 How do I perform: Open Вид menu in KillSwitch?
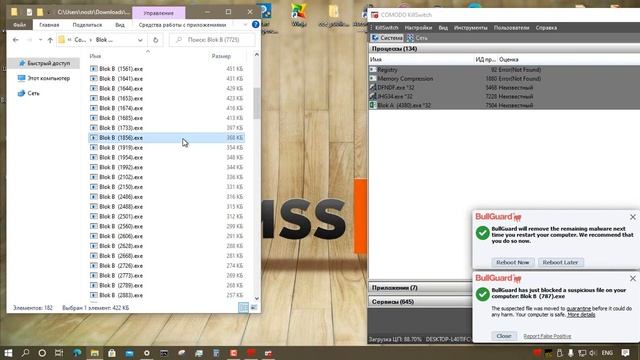(443, 28)
